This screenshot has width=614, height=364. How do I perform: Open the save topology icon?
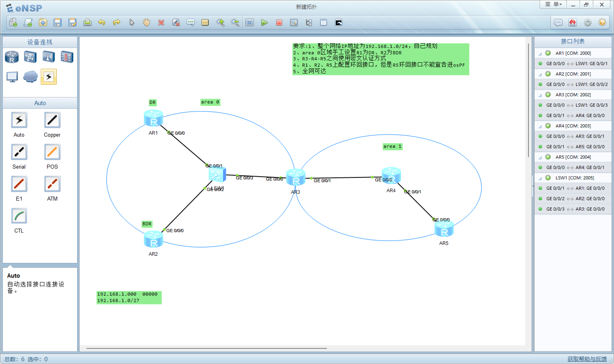click(58, 22)
